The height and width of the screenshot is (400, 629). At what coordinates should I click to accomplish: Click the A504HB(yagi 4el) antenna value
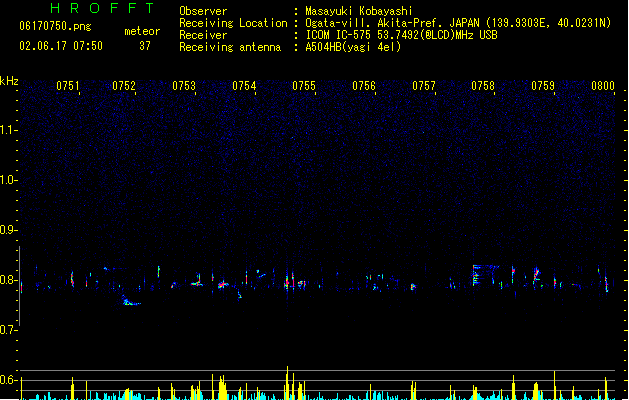[x=353, y=47]
